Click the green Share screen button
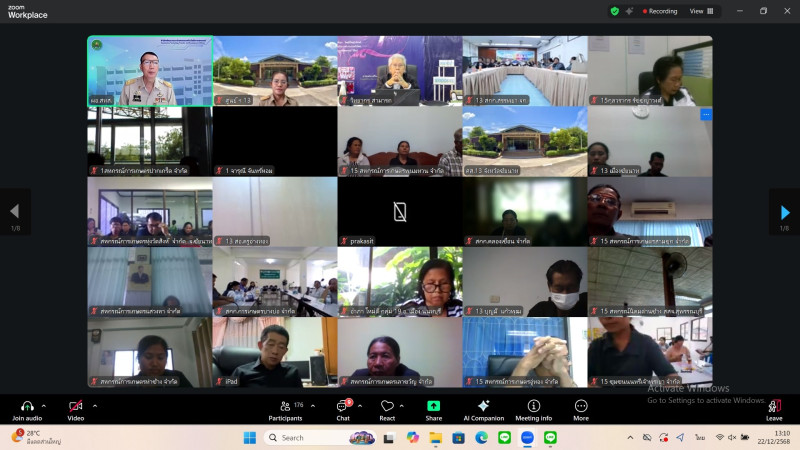The image size is (800, 450). click(433, 406)
